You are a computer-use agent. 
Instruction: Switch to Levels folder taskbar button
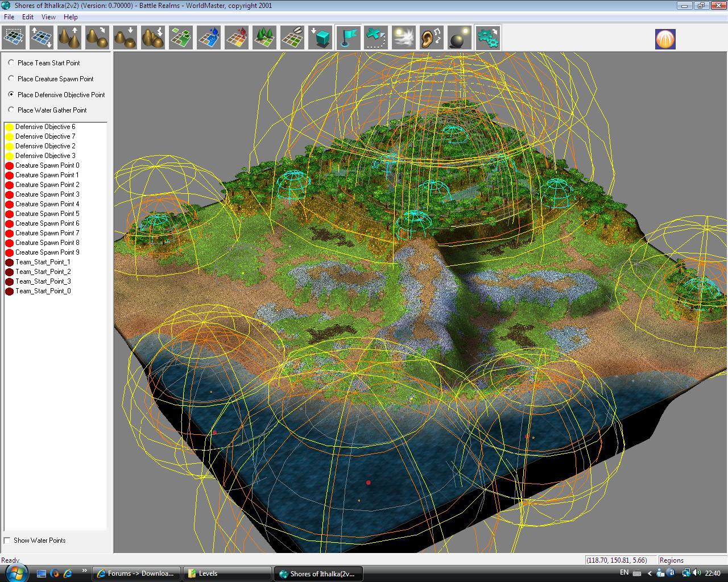[227, 573]
